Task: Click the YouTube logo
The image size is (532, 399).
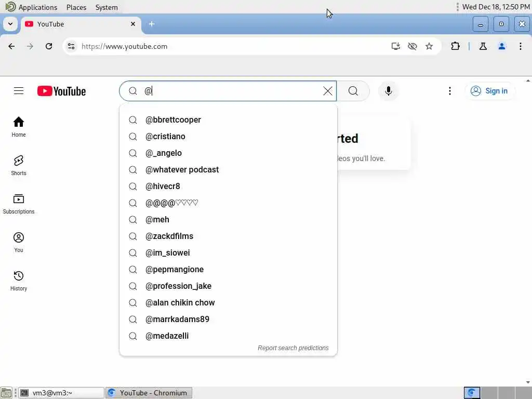Action: point(61,91)
